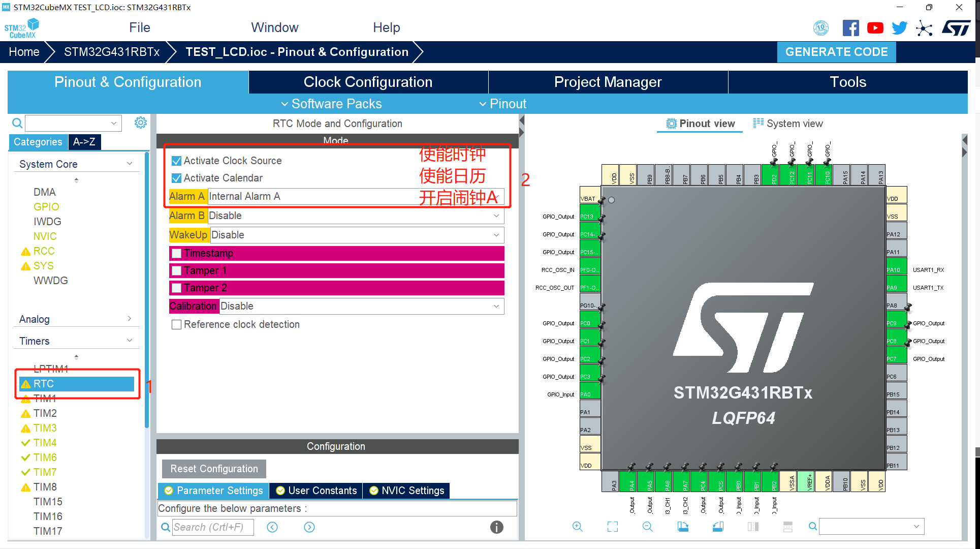Click the parameter search magnifier icon
This screenshot has width=980, height=549.
pyautogui.click(x=166, y=527)
